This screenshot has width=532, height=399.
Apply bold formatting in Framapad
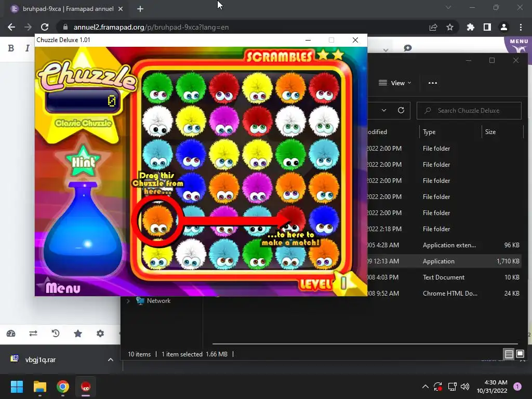(x=11, y=48)
